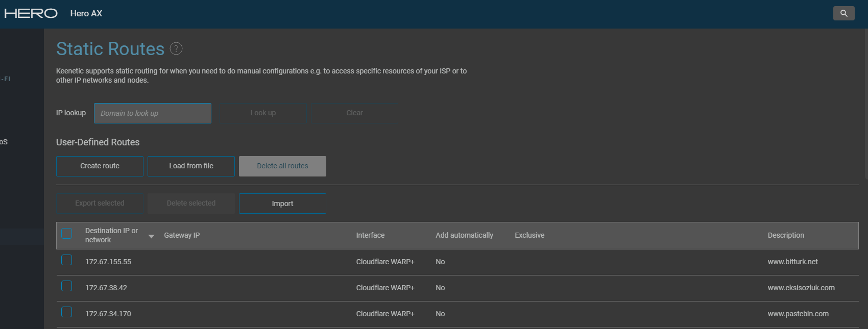Focus the Domain to look up field
Image resolution: width=868 pixels, height=329 pixels.
153,113
